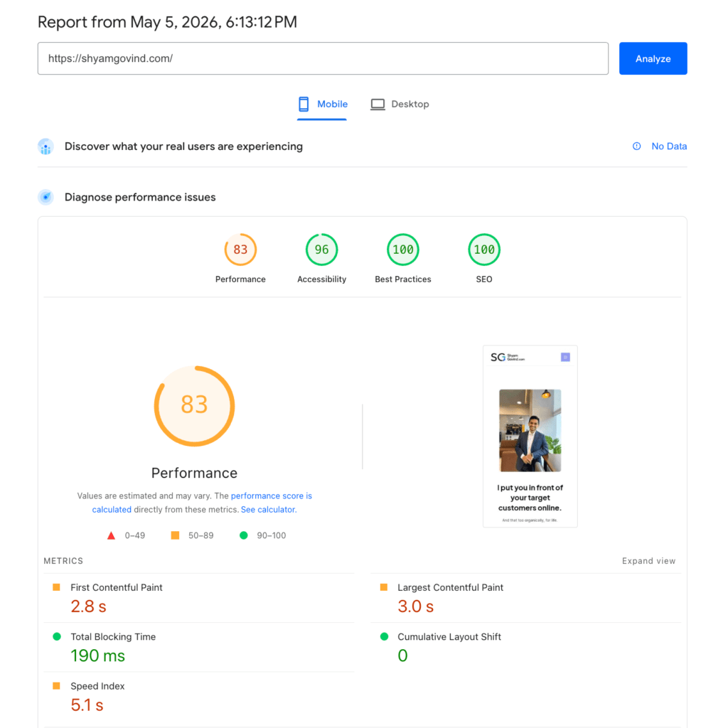Click the Analyze button
The width and height of the screenshot is (728, 728).
click(x=653, y=58)
